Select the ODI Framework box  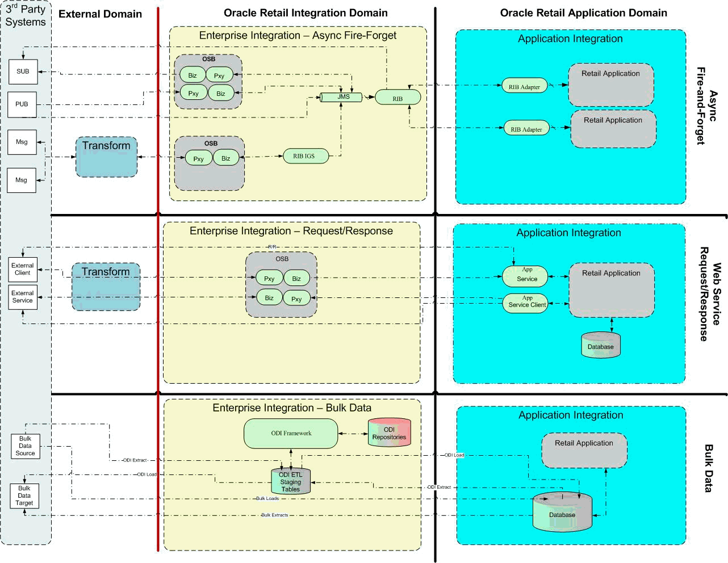coord(291,434)
